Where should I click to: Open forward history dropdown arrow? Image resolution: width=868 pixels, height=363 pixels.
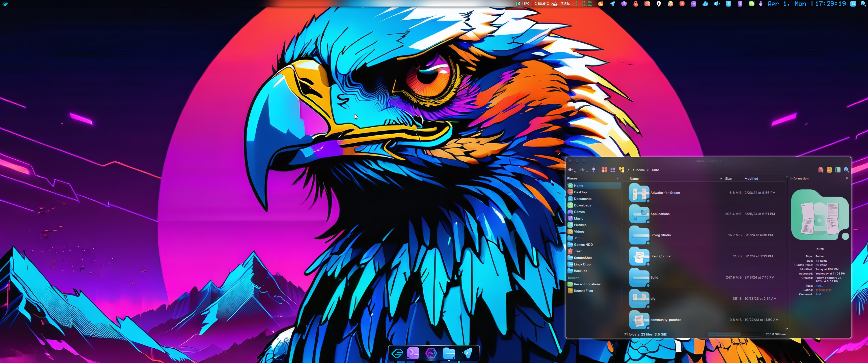pos(587,171)
